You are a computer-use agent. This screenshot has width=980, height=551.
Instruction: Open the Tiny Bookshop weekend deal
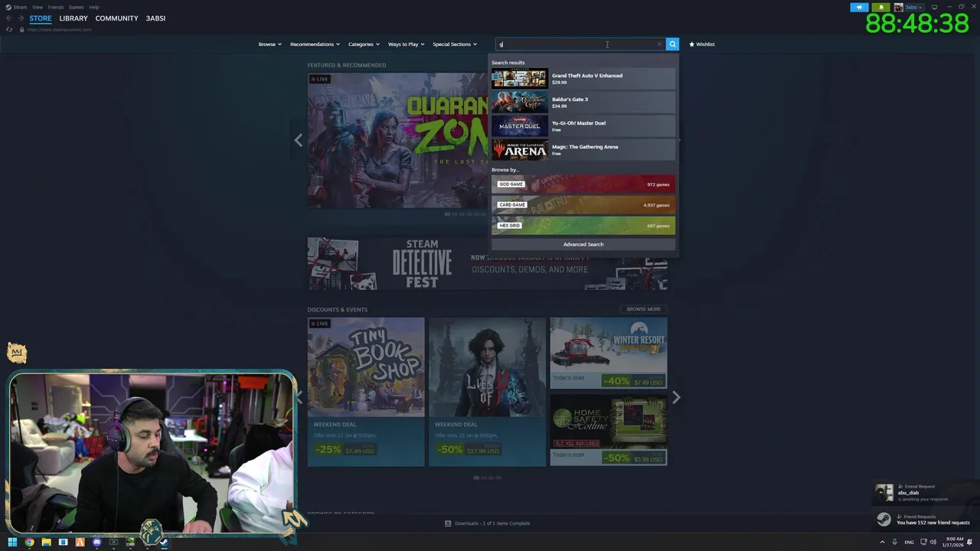(x=366, y=392)
